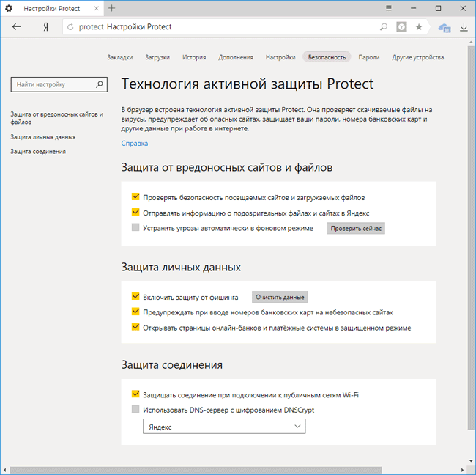Click the vertical scrollbar thumb

click(x=471, y=237)
